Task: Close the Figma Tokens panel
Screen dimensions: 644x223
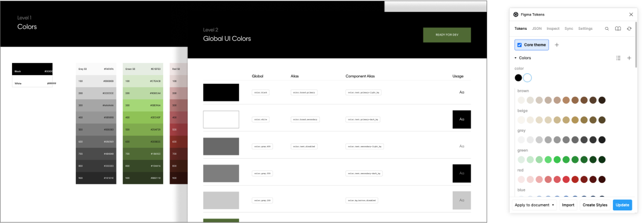Action: pos(631,14)
